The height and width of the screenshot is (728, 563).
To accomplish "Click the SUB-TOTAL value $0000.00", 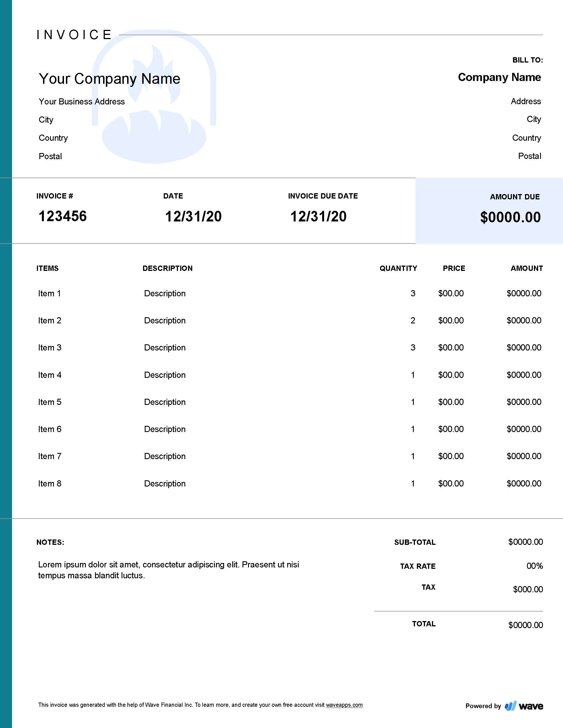I will point(526,542).
